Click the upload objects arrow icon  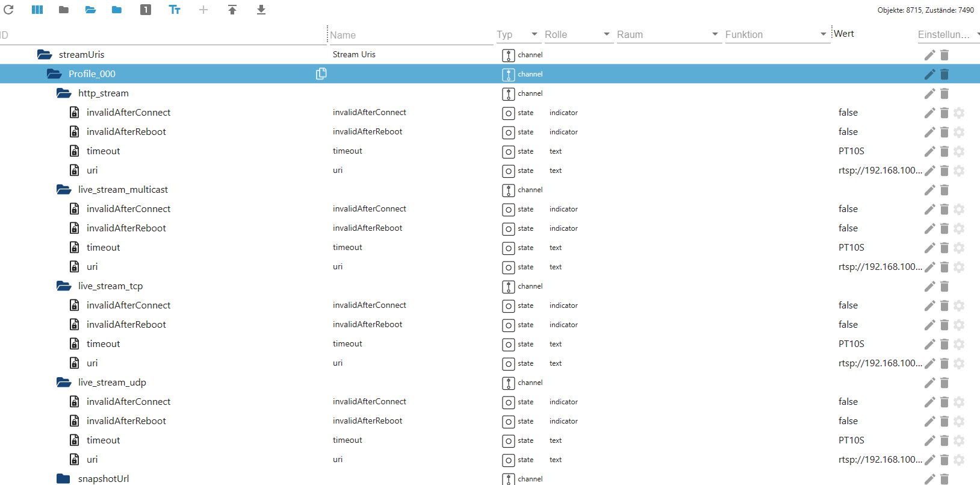pyautogui.click(x=232, y=10)
